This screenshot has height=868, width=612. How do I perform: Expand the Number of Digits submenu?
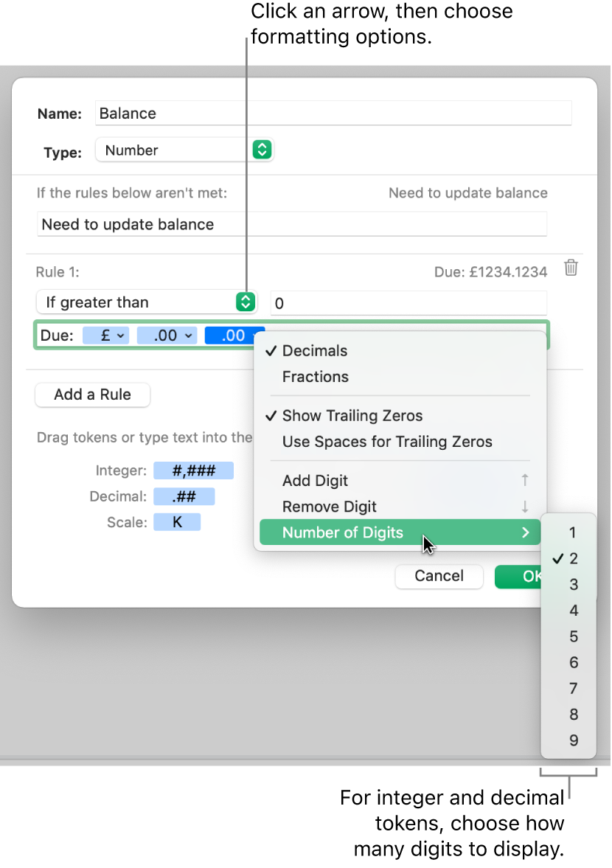coord(344,532)
